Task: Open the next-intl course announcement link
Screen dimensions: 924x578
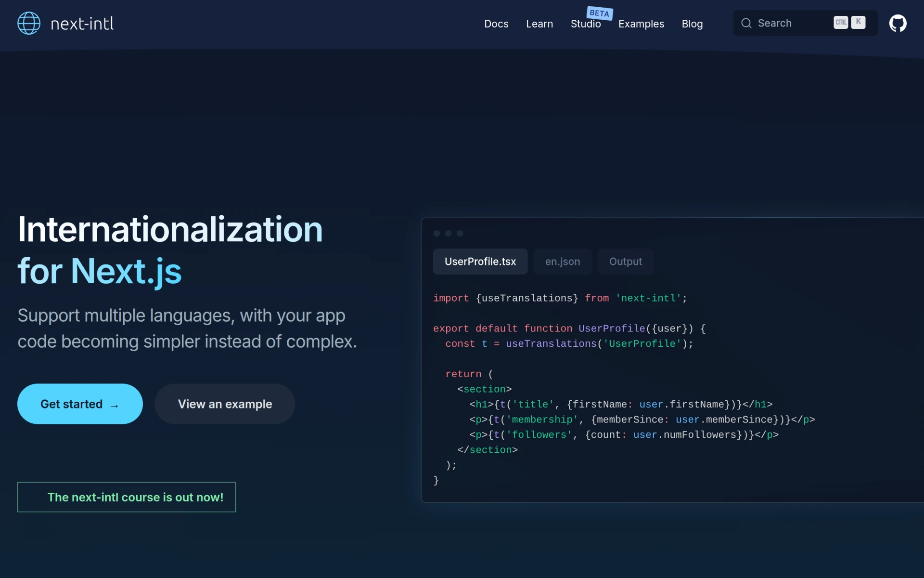Action: point(127,497)
